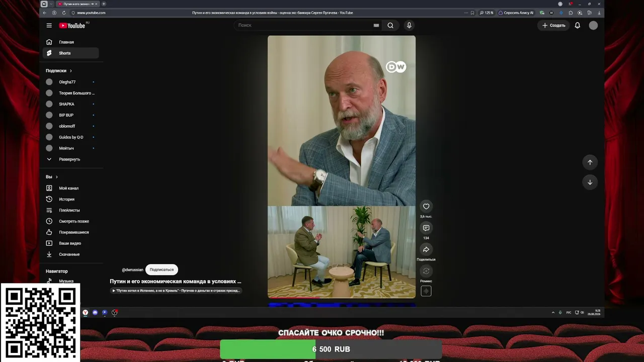Open comments for this Short

click(x=426, y=228)
